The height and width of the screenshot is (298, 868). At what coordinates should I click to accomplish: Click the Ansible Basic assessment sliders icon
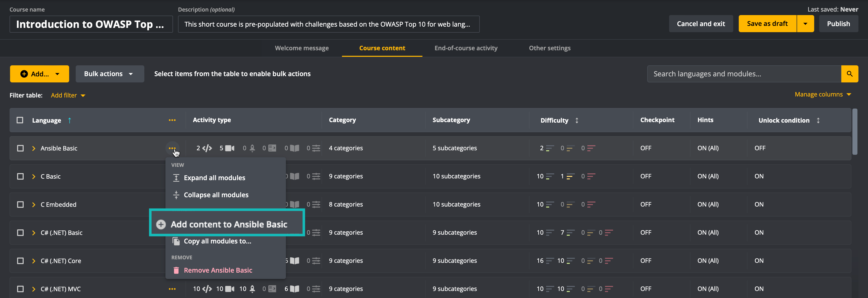[x=316, y=148]
